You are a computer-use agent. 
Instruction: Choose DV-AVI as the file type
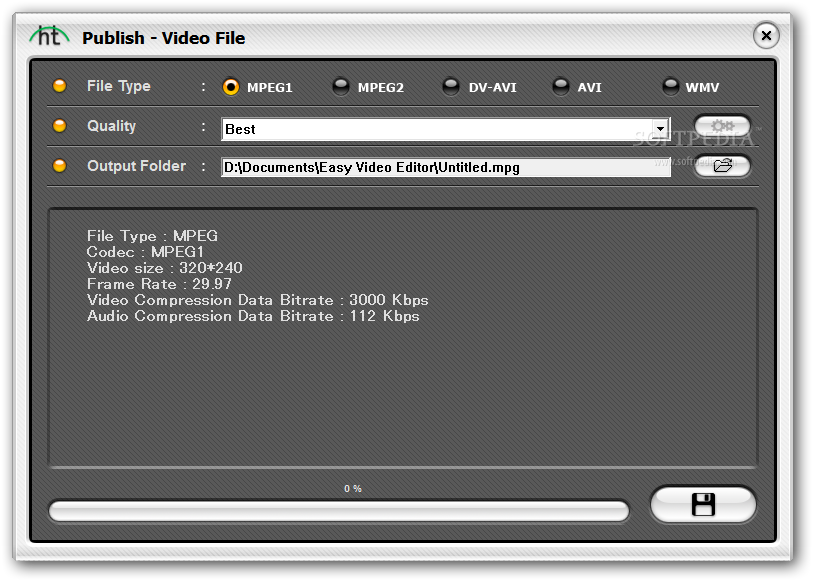tap(451, 87)
